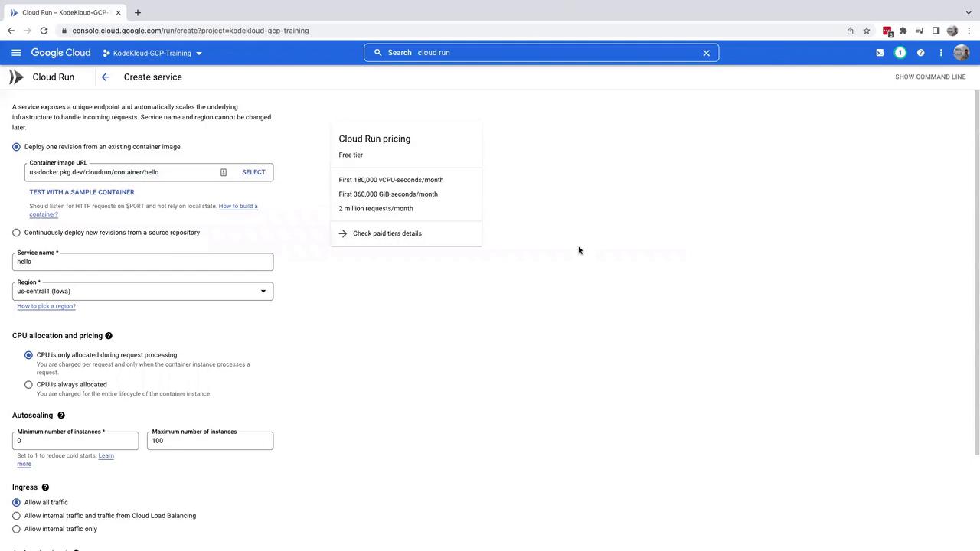The width and height of the screenshot is (980, 551).
Task: View site information via the lock icon
Action: click(x=64, y=31)
